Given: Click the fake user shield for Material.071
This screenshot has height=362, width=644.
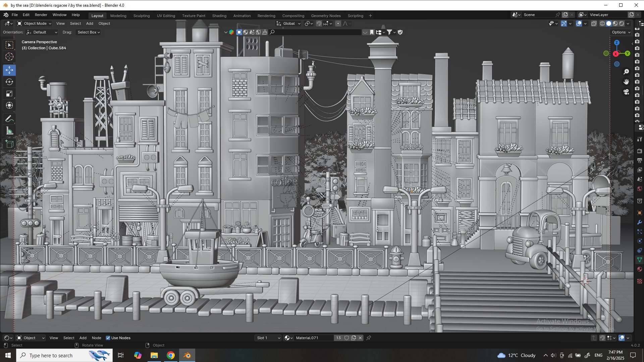Looking at the screenshot, I should (x=347, y=338).
